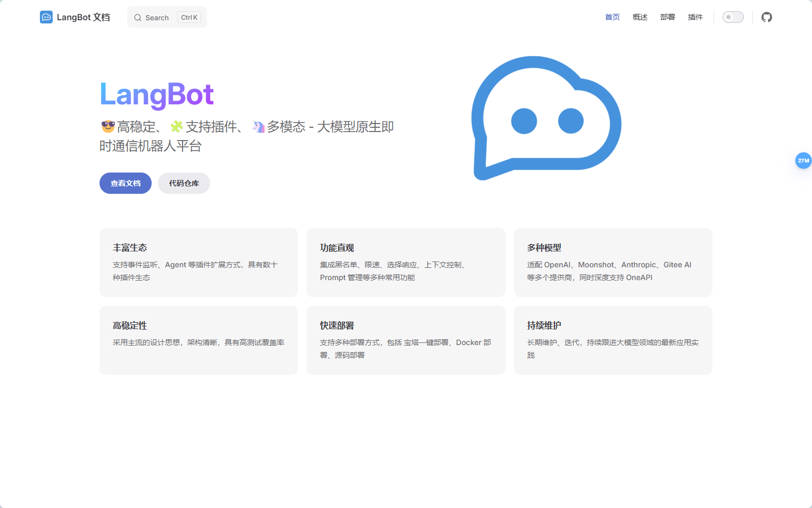The width and height of the screenshot is (812, 508).
Task: Open the GitHub repository icon
Action: [x=766, y=17]
